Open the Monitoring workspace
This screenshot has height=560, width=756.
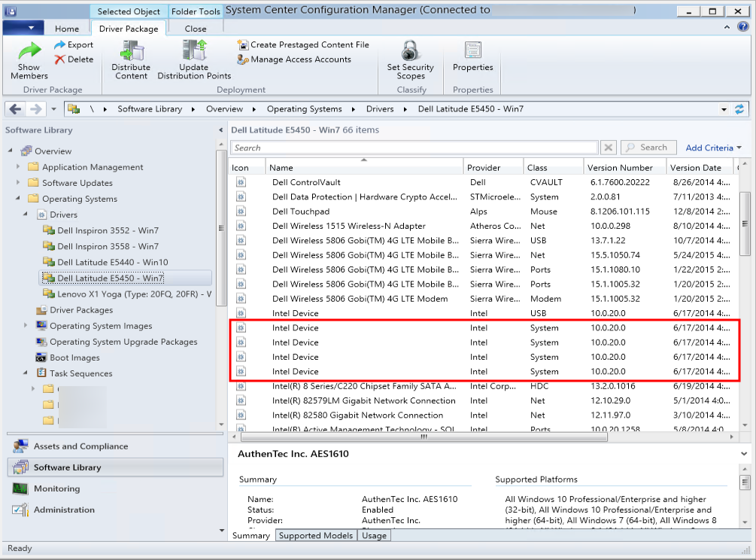pyautogui.click(x=56, y=488)
